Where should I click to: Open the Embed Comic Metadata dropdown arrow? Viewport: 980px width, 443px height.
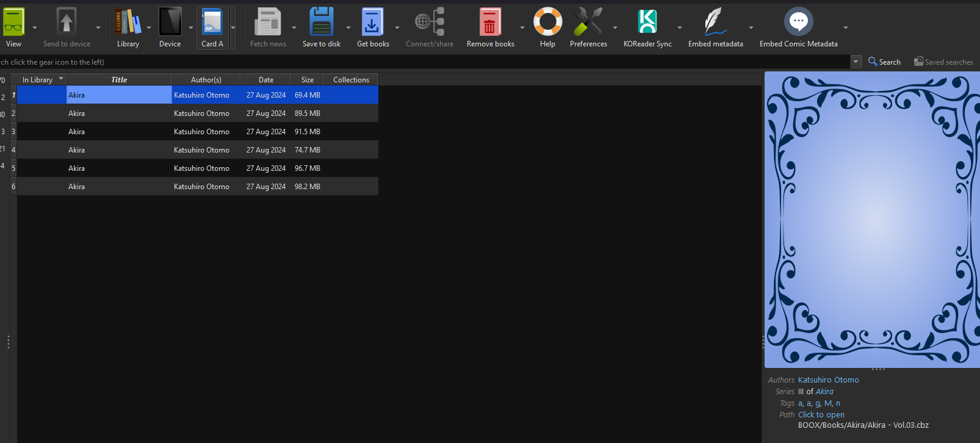[x=846, y=27]
